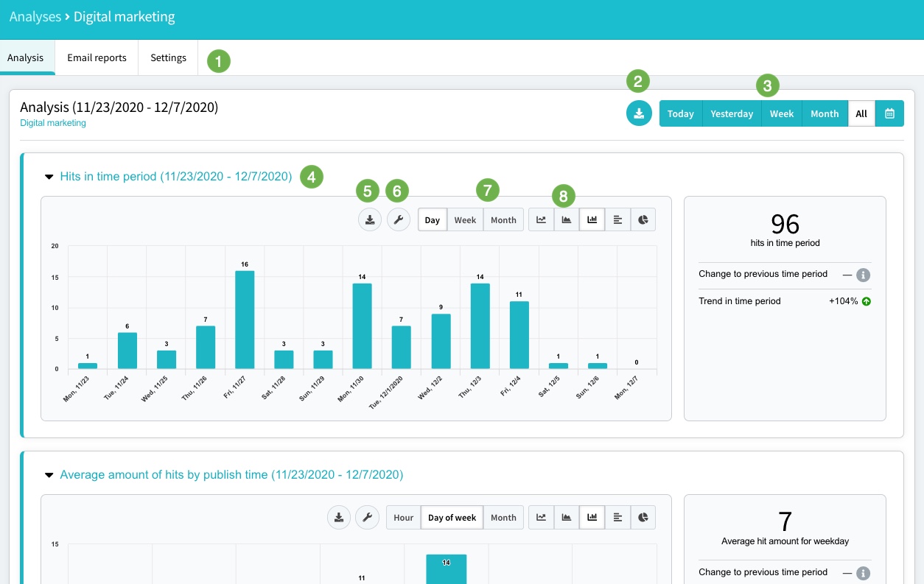This screenshot has width=924, height=584.
Task: Set the analysis period to Today
Action: (x=681, y=113)
